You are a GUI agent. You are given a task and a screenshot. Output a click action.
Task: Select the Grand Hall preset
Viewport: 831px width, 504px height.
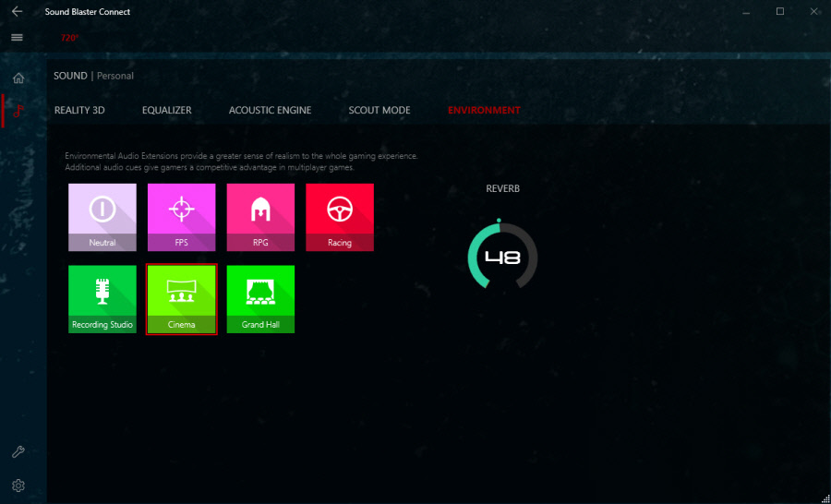coord(260,299)
